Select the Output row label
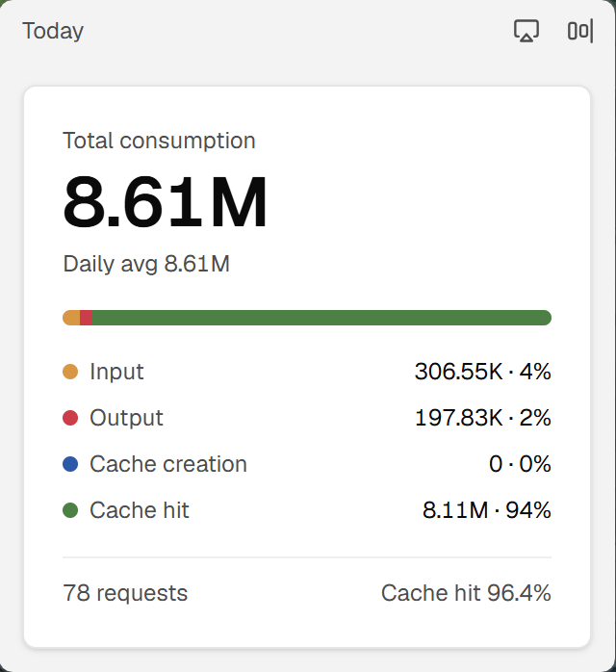This screenshot has width=616, height=672. coord(126,418)
